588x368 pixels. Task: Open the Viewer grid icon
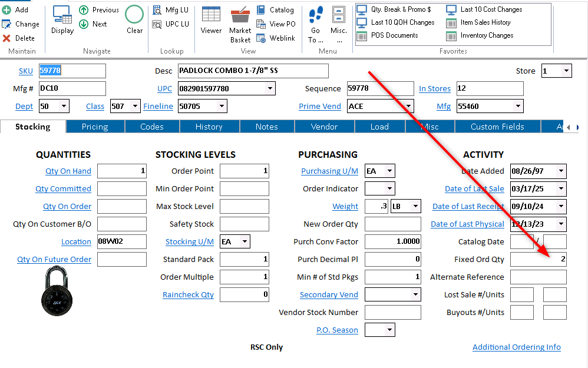pos(211,15)
